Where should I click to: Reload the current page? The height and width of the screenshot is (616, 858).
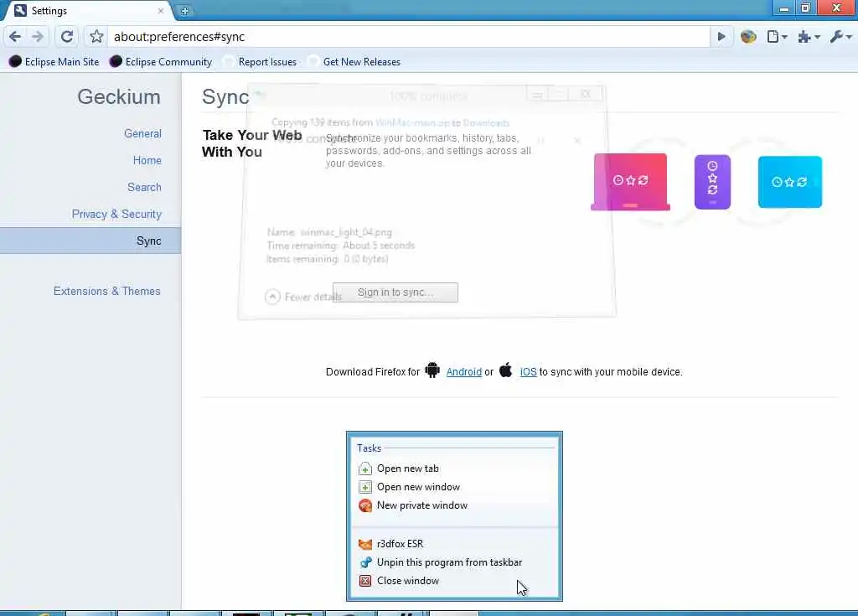67,37
